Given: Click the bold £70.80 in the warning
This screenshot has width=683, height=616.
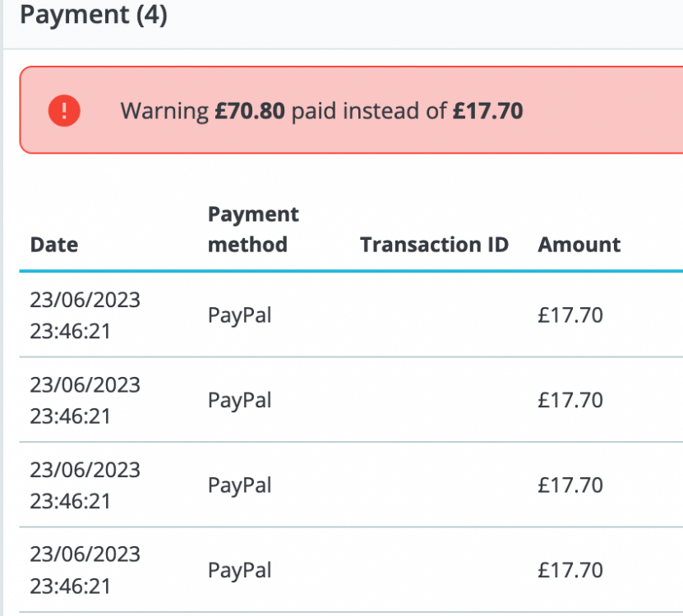Looking at the screenshot, I should 250,111.
